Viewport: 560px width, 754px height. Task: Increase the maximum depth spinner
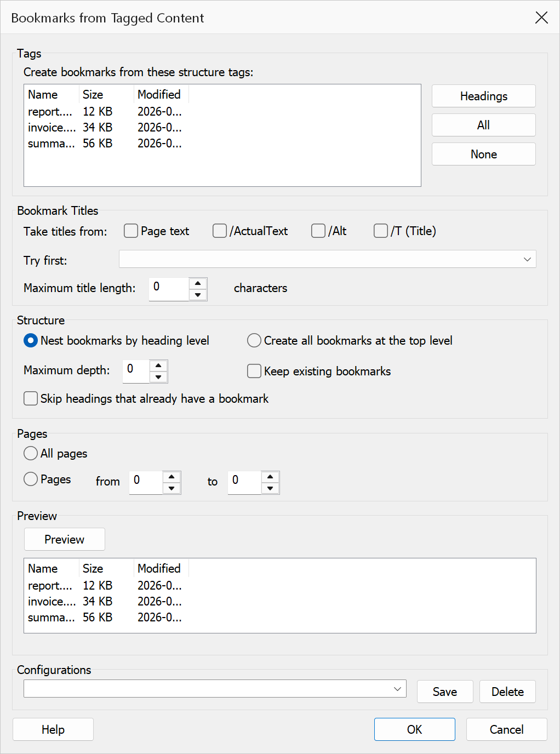tap(158, 365)
